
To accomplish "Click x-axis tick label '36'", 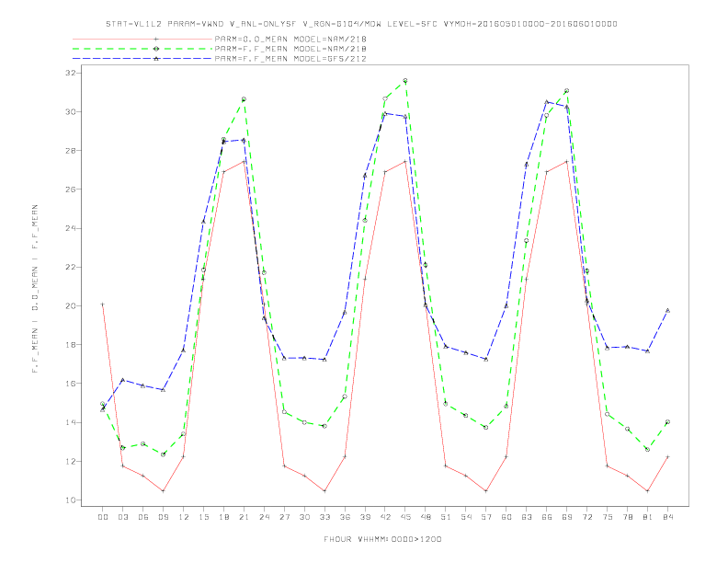I will click(x=345, y=517).
